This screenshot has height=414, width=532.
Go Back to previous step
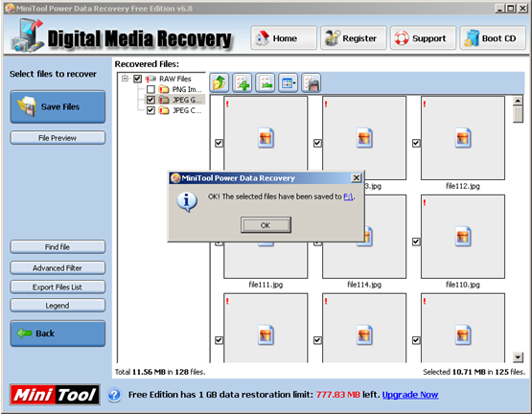tap(58, 333)
